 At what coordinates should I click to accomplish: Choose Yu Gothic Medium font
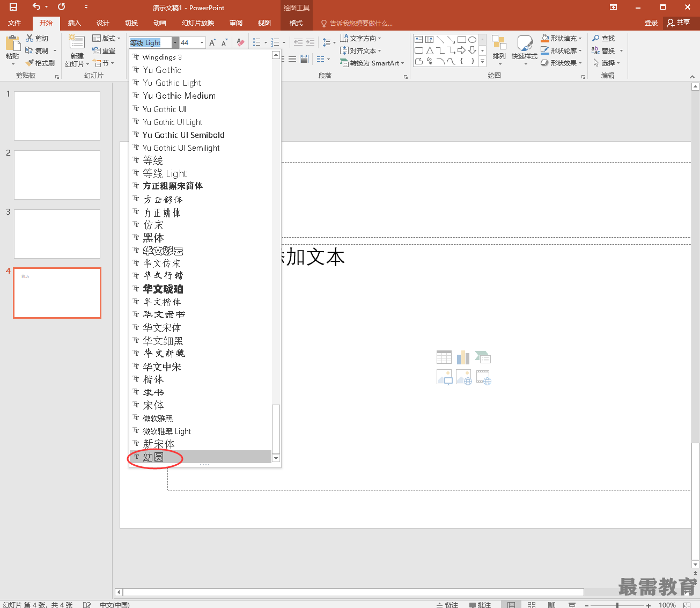tap(201, 96)
